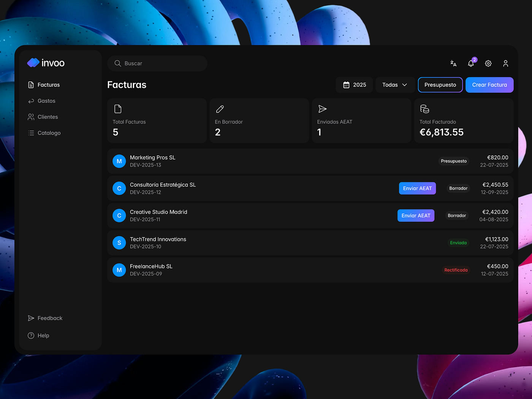Open Help in the sidebar
This screenshot has width=532, height=399.
[38, 336]
